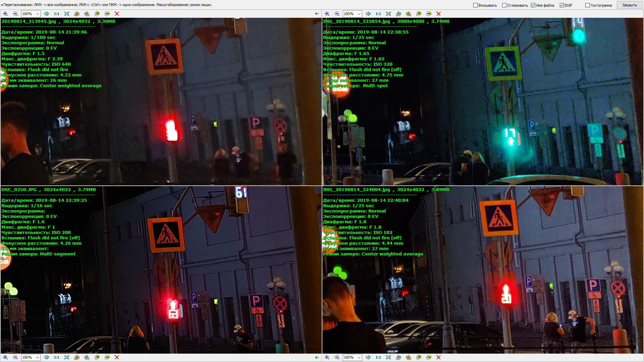Zoom out on DSC_0250.JPG panel

tap(15, 357)
